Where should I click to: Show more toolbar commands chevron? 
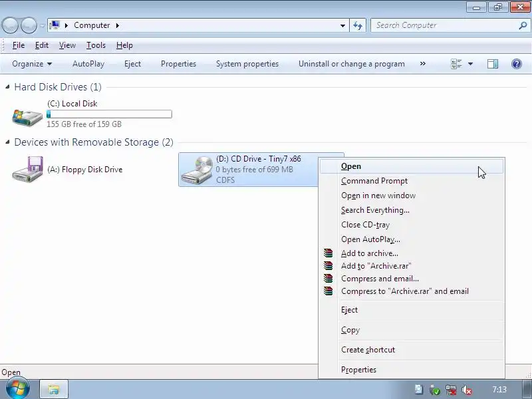point(423,63)
